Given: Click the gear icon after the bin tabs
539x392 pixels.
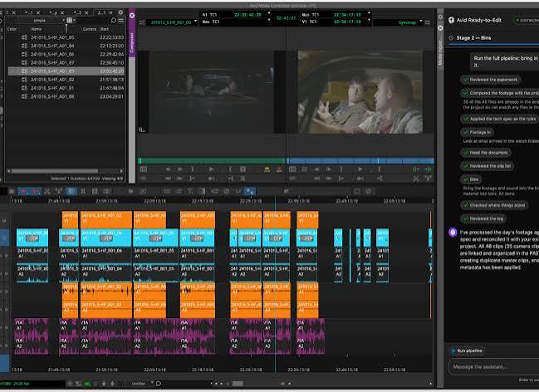Looking at the screenshot, I should tap(120, 12).
